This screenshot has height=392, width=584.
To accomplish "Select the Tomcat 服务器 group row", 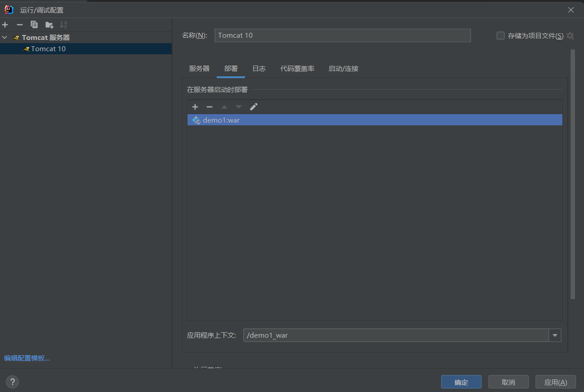I will 86,38.
